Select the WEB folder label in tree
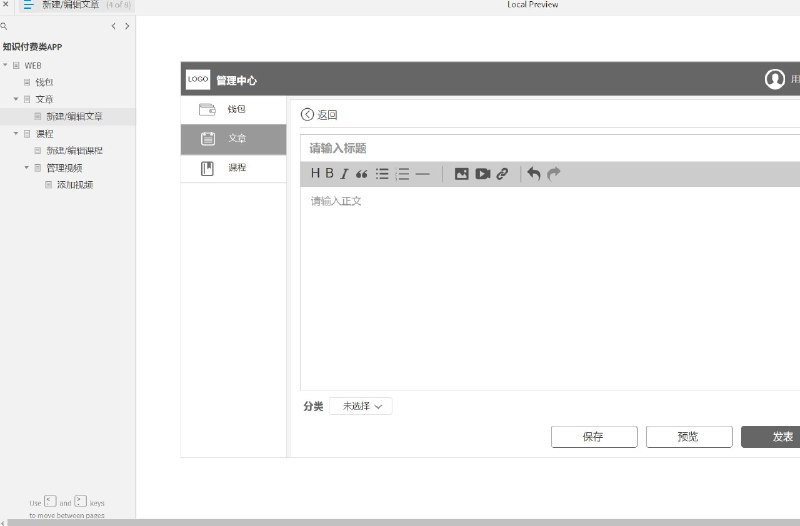 coord(33,65)
